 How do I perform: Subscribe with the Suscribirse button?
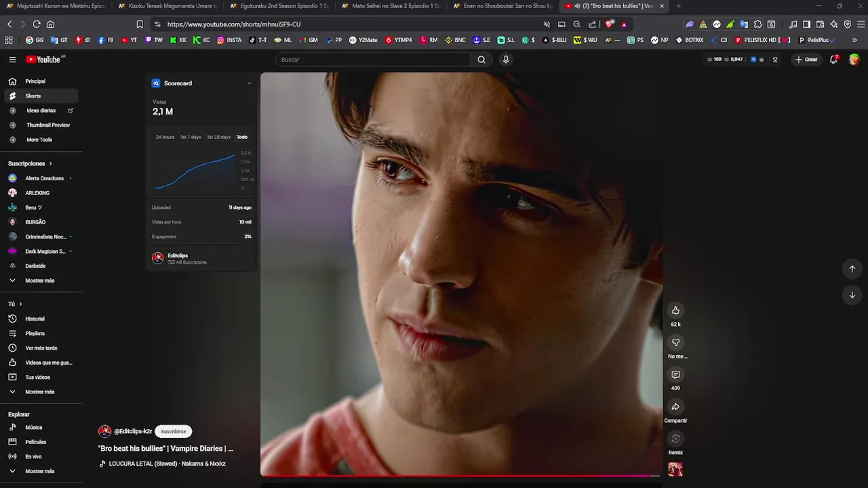click(174, 431)
